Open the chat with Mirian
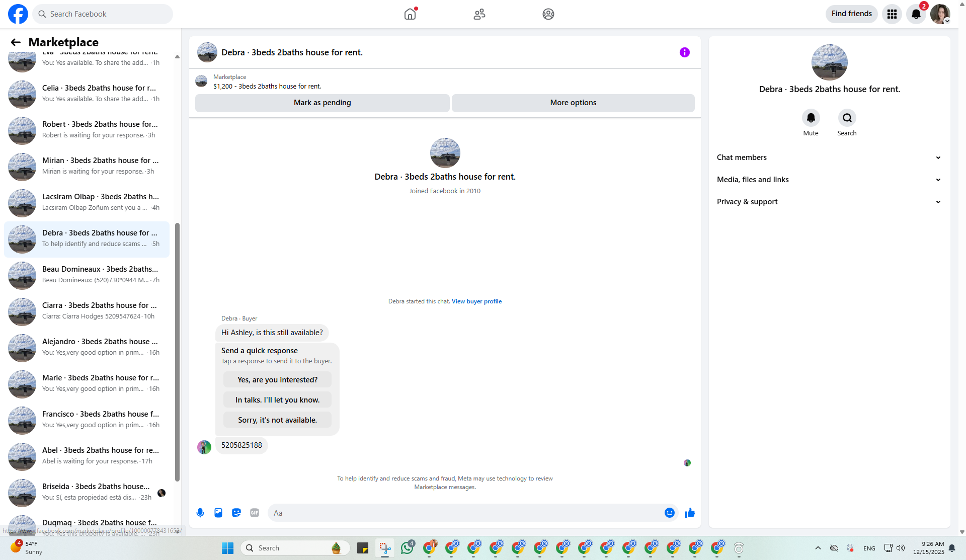The width and height of the screenshot is (966, 560). (87, 167)
